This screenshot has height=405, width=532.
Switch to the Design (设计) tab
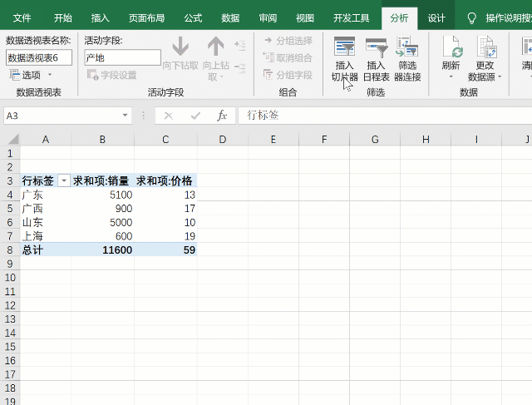(436, 18)
